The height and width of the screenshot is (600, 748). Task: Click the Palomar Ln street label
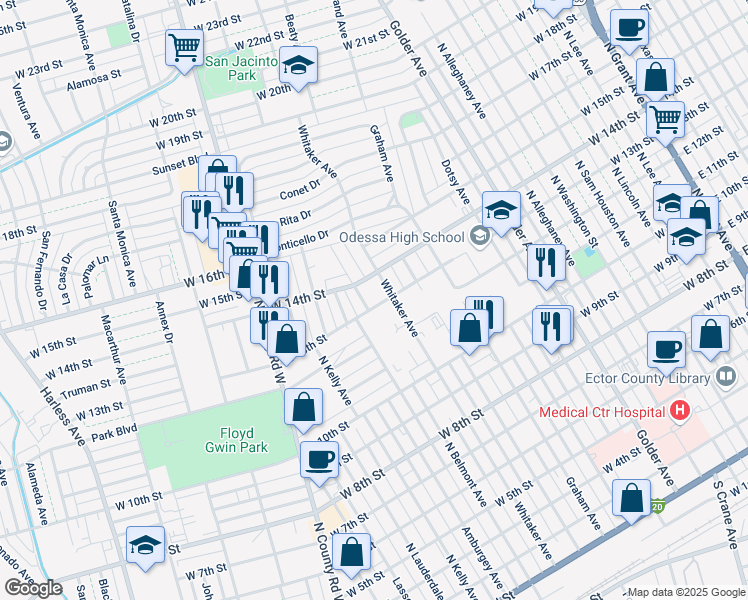96,276
